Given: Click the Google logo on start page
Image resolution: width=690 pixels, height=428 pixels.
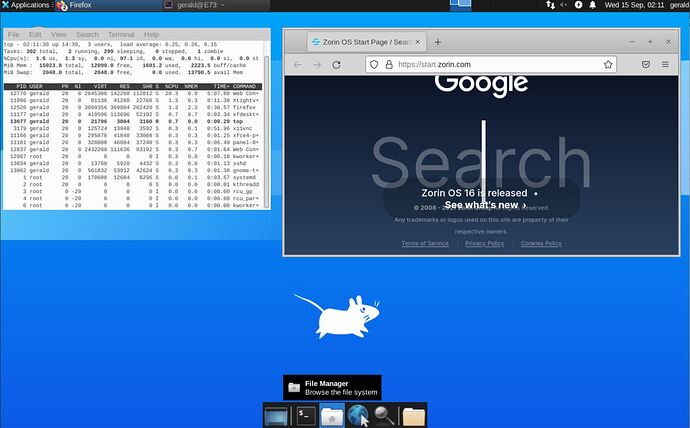Looking at the screenshot, I should [x=481, y=86].
